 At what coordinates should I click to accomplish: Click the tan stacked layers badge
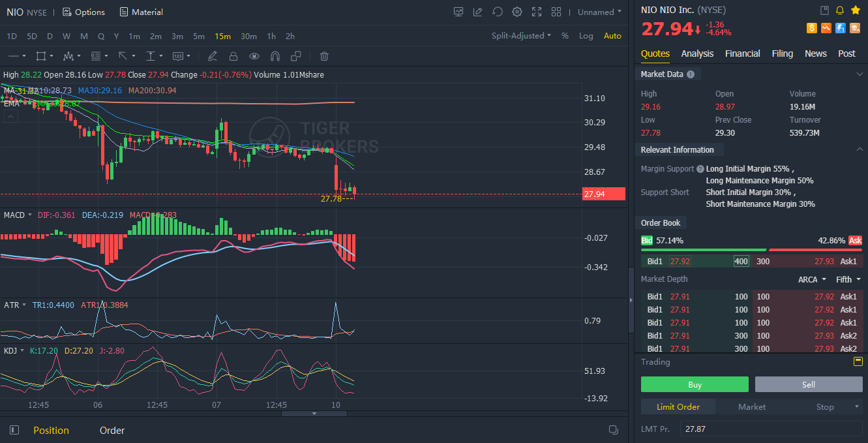click(x=855, y=28)
